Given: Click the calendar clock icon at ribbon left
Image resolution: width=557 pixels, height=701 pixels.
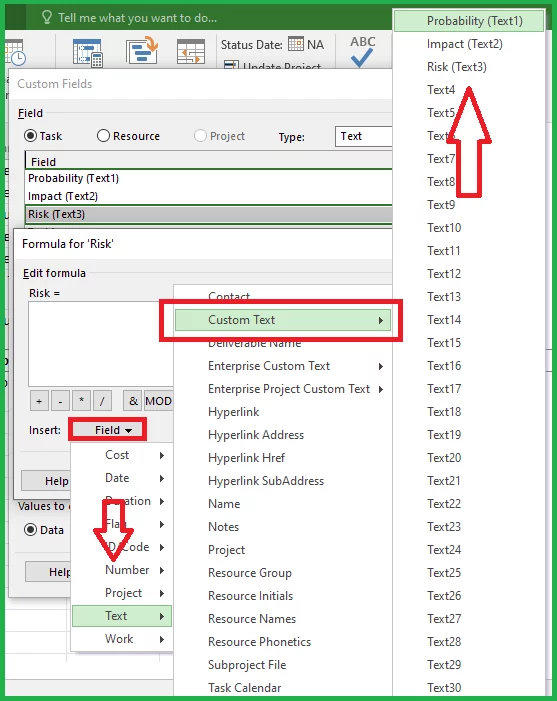Looking at the screenshot, I should [x=16, y=53].
